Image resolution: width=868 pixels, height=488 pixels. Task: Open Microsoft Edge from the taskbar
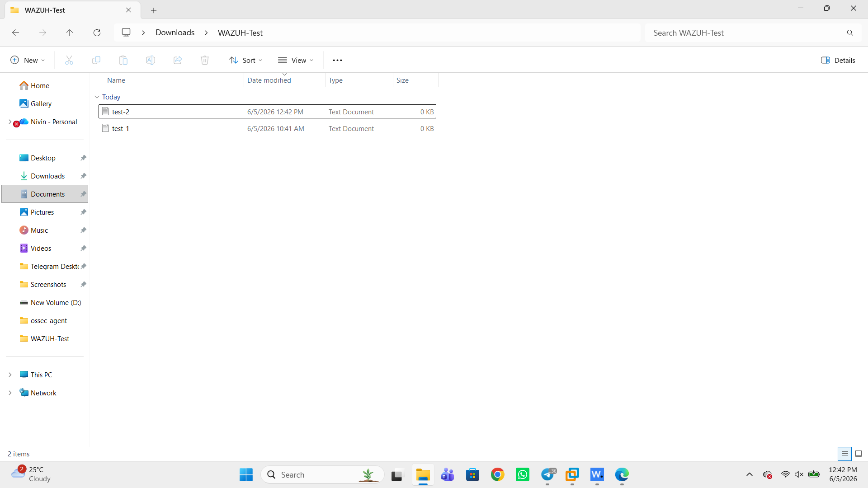pyautogui.click(x=622, y=474)
